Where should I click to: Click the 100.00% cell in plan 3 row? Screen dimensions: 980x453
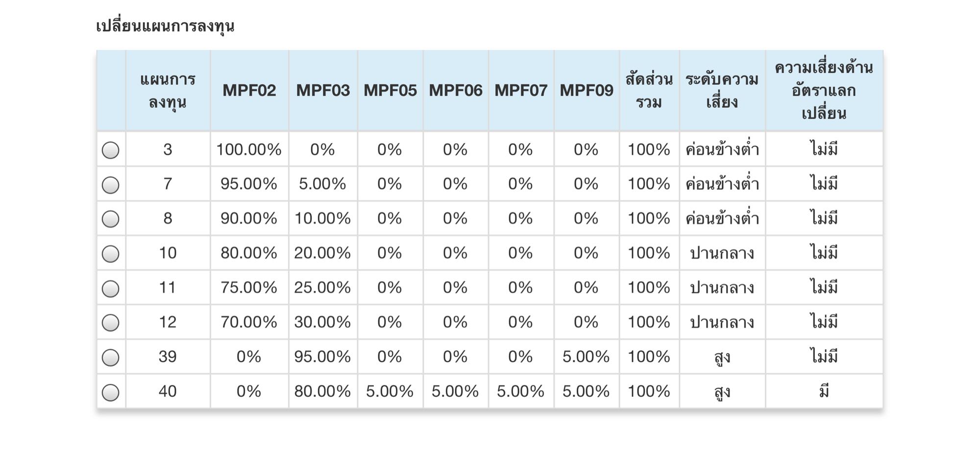pos(249,149)
